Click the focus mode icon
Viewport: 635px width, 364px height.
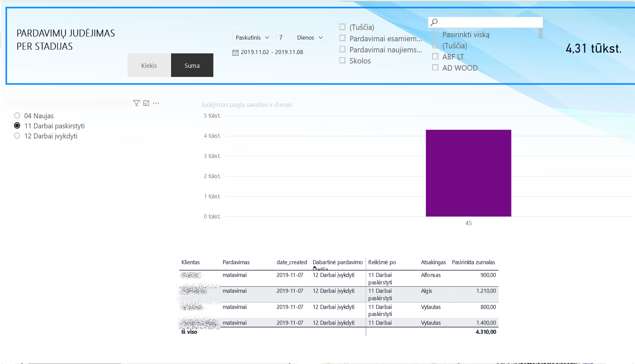click(x=146, y=103)
